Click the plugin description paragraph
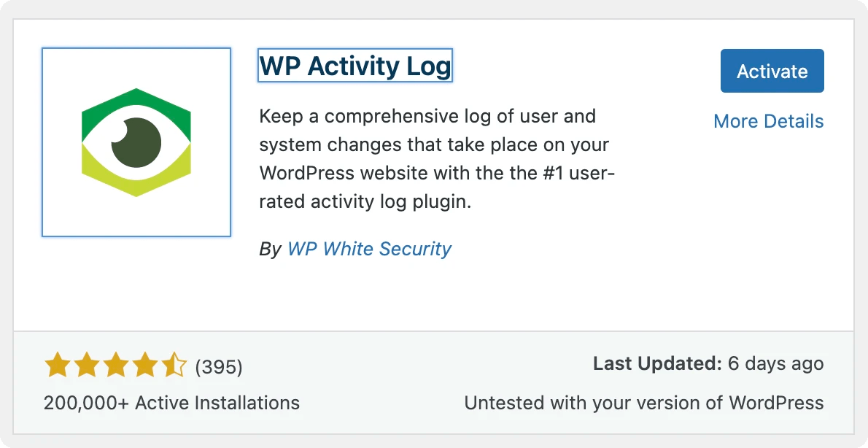 point(438,158)
